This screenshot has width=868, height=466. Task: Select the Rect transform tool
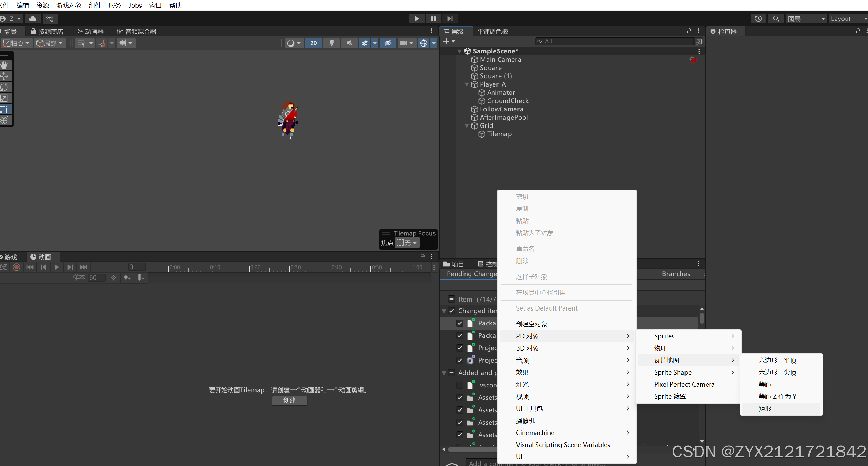pos(4,109)
